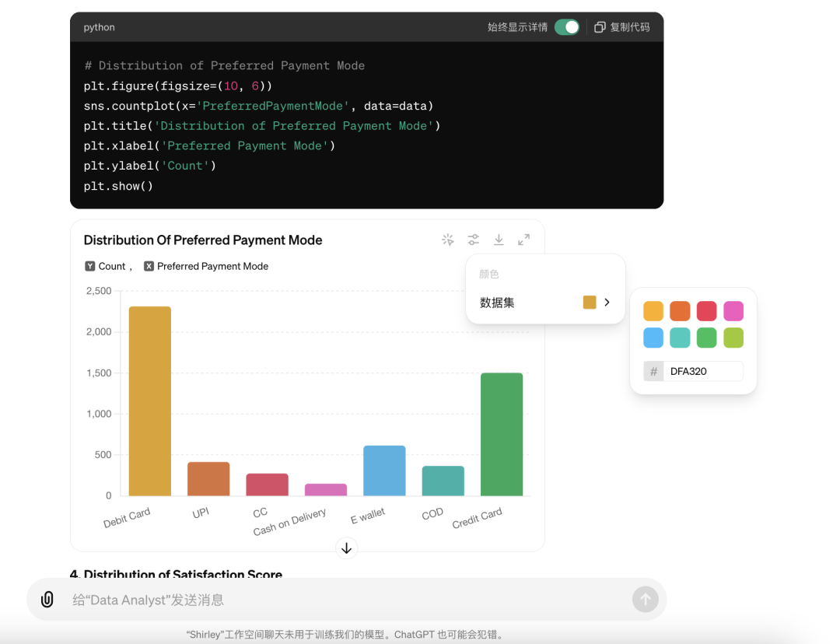This screenshot has height=644, width=840.
Task: Pick the lime green color swatch
Action: click(733, 338)
